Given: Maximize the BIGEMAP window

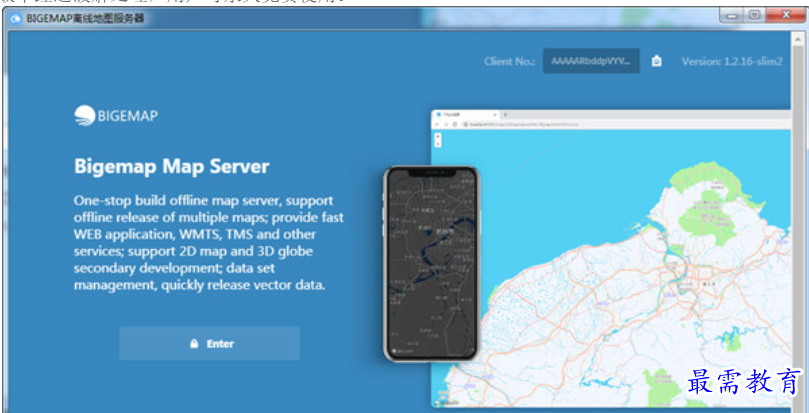Looking at the screenshot, I should [754, 15].
